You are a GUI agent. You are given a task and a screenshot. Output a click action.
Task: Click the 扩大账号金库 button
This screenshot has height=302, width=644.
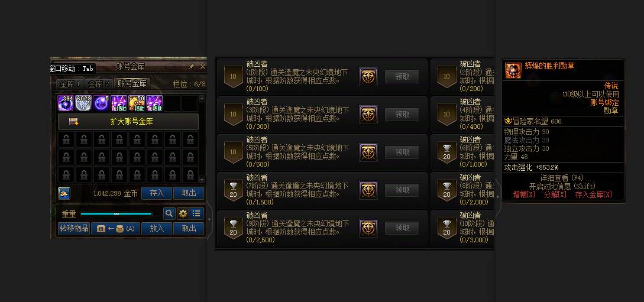tap(128, 122)
